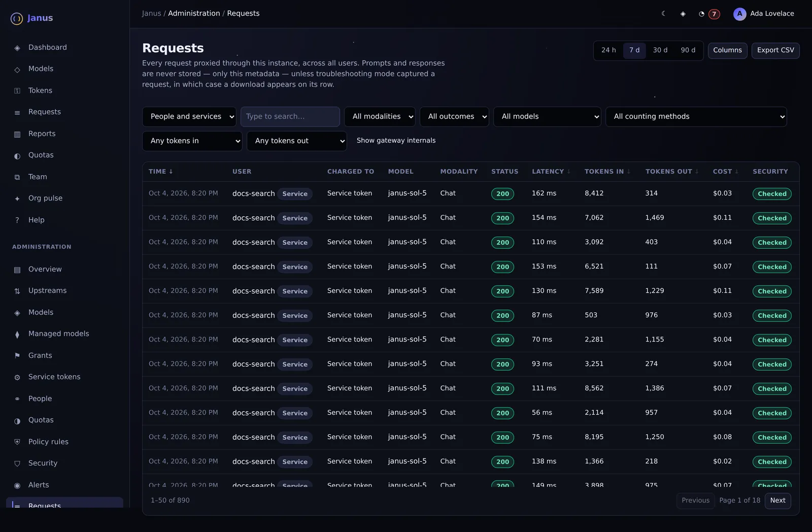Select the 24 h time range

(x=608, y=50)
